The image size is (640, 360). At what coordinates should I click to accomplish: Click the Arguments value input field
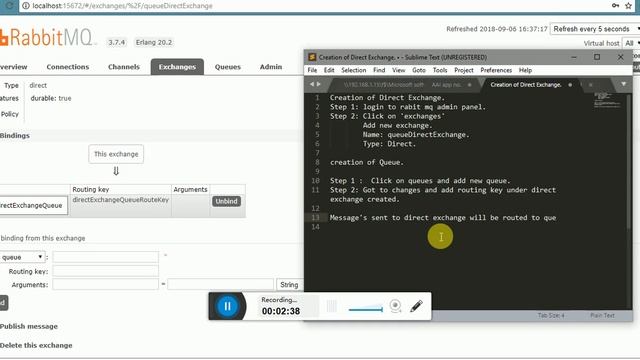click(x=220, y=284)
